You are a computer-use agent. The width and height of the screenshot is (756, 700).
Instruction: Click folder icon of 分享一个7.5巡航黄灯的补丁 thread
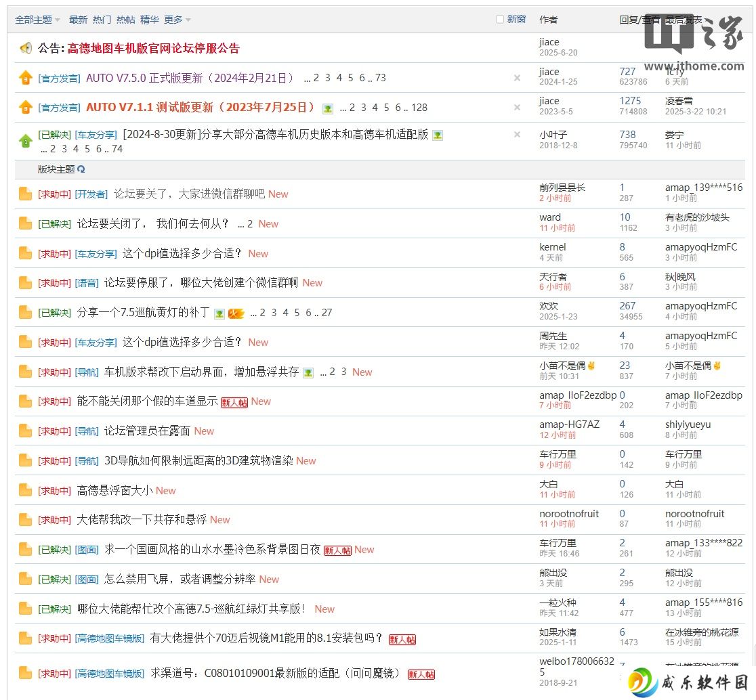click(x=25, y=313)
